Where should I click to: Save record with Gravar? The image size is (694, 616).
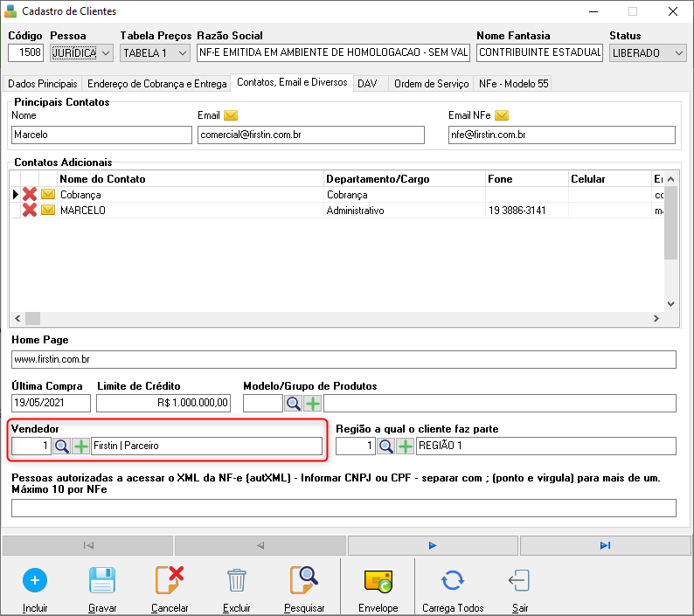(x=102, y=589)
